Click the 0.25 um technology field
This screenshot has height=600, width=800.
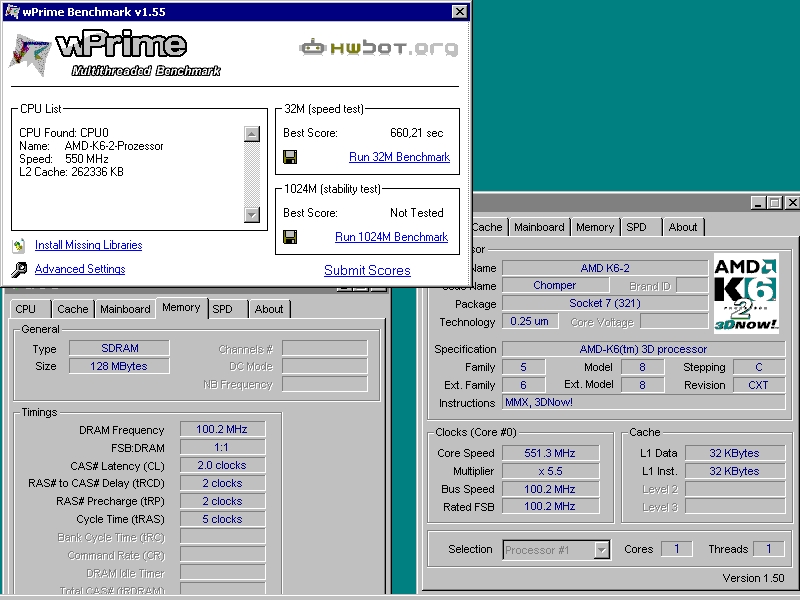coord(530,321)
